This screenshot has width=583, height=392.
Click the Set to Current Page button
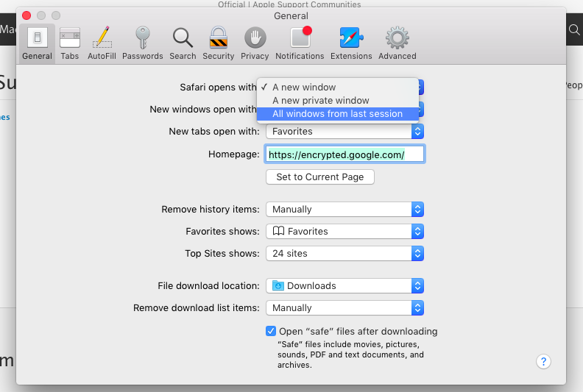click(319, 177)
